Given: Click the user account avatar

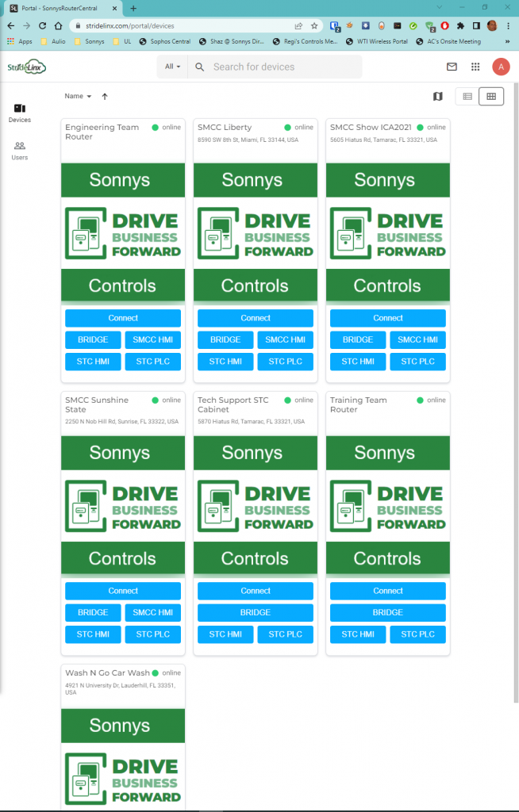Looking at the screenshot, I should pyautogui.click(x=501, y=67).
